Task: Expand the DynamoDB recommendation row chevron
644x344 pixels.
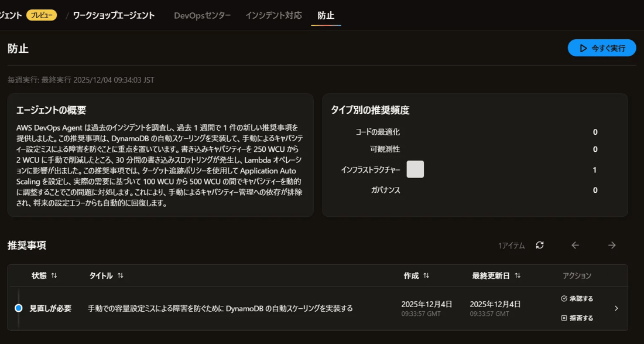Action: tap(615, 308)
